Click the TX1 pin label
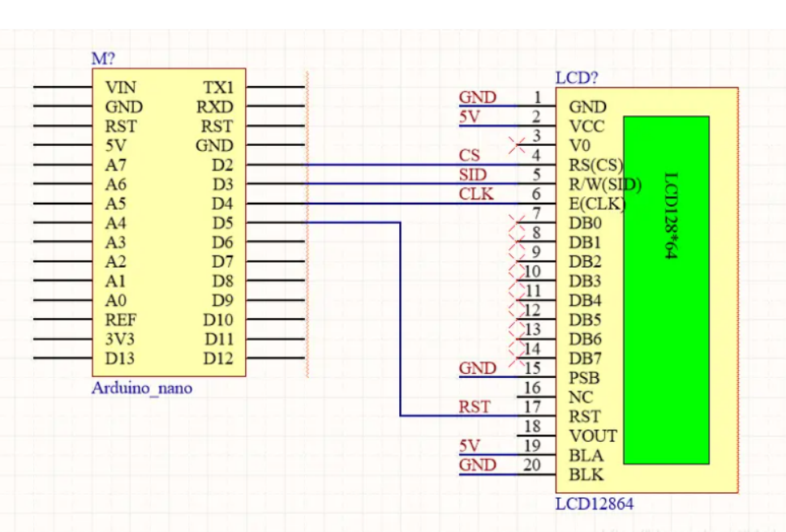 [x=218, y=88]
